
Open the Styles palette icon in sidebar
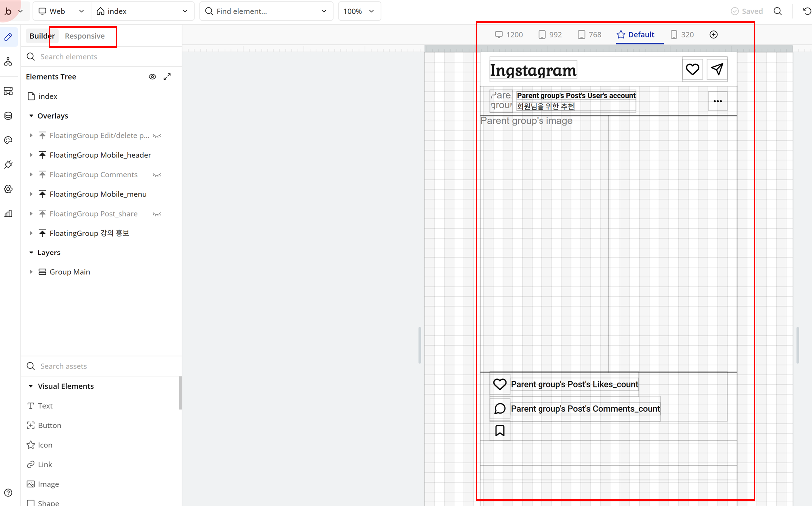(8, 140)
